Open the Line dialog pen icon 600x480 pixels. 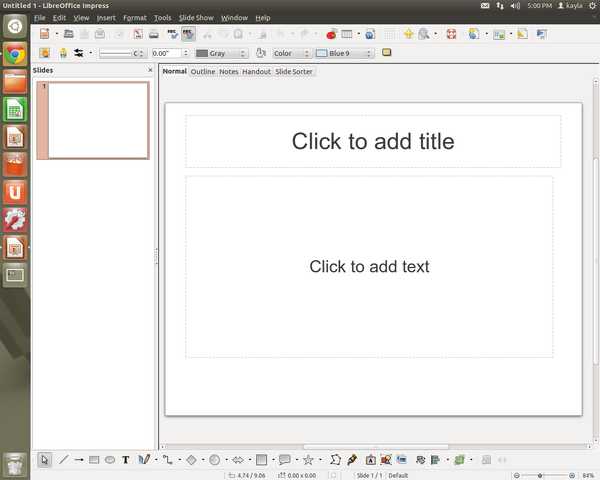click(x=64, y=53)
